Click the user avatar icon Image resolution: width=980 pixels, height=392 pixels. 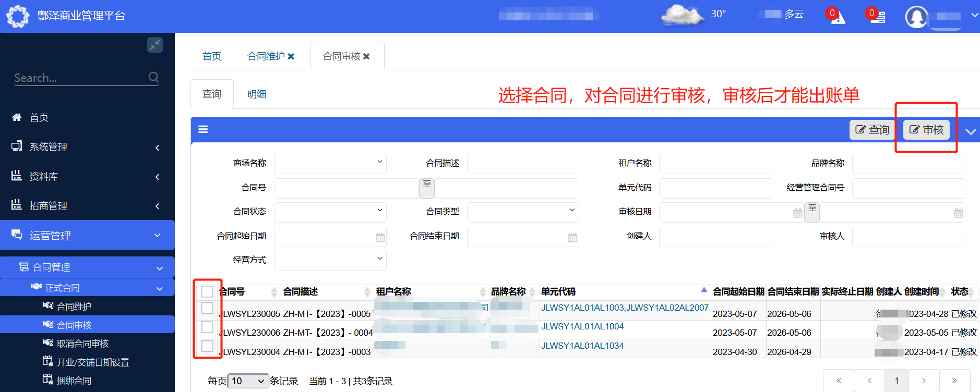(916, 17)
